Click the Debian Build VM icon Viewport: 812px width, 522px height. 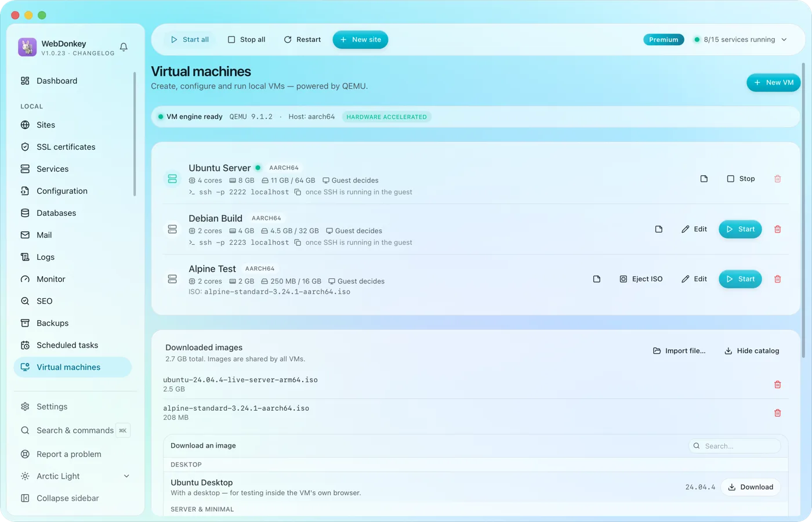[172, 229]
